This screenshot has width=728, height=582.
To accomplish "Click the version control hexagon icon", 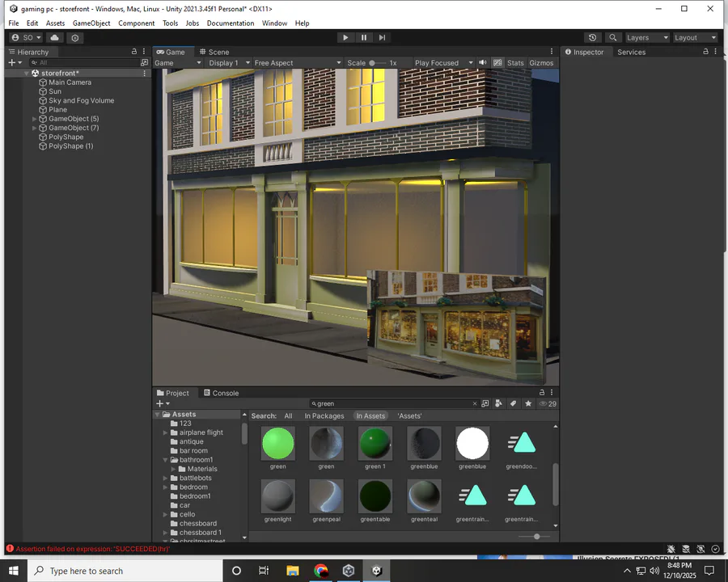I will point(75,38).
